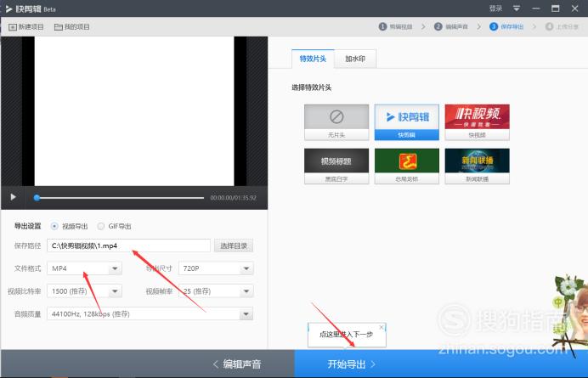Click the 新建项目 new project button
The width and height of the screenshot is (588, 378).
tap(26, 27)
